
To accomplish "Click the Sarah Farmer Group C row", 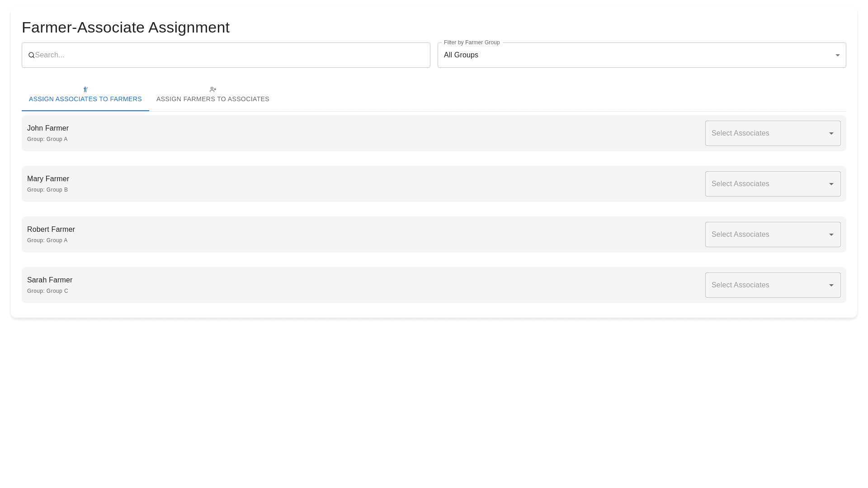I will [x=48, y=291].
